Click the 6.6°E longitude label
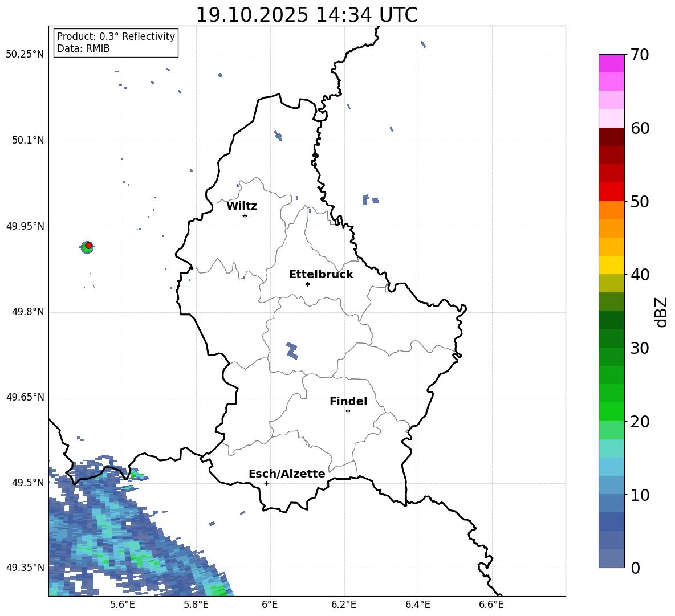The image size is (675, 616). point(491,605)
